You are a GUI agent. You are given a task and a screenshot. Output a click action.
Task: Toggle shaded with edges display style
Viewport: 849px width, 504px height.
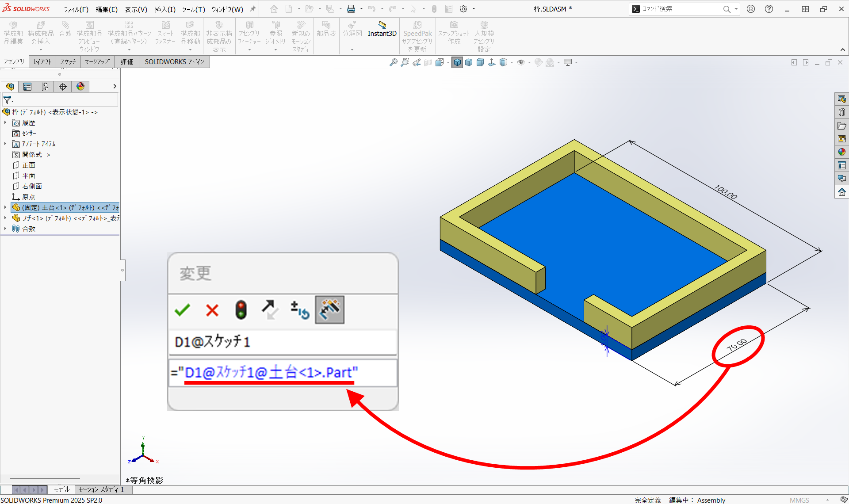click(457, 63)
